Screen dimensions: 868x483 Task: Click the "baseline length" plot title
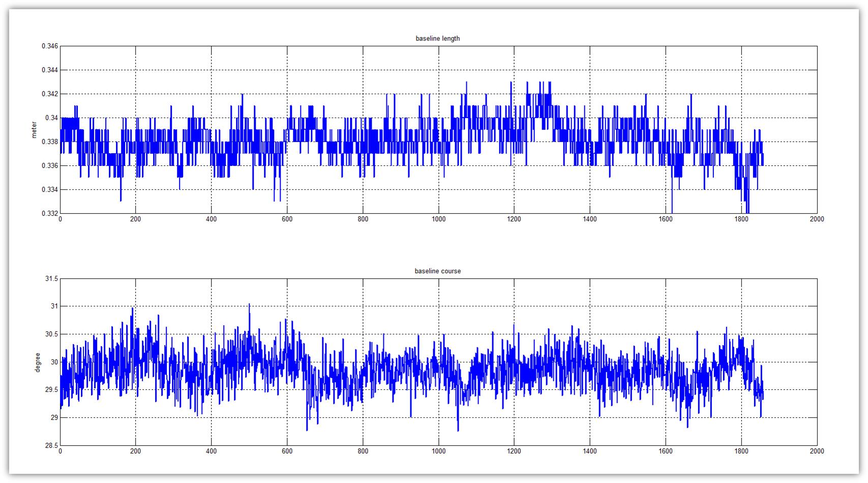click(x=437, y=39)
